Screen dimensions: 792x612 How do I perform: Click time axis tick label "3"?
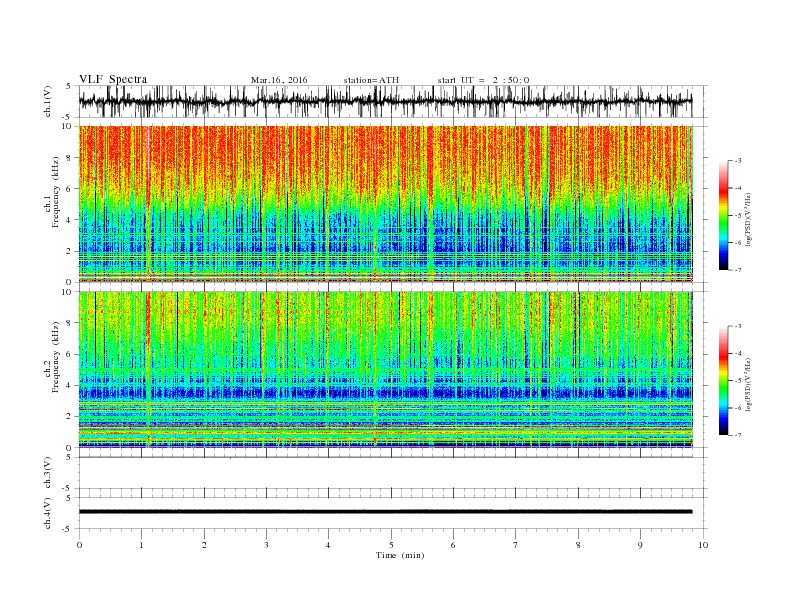pos(266,545)
